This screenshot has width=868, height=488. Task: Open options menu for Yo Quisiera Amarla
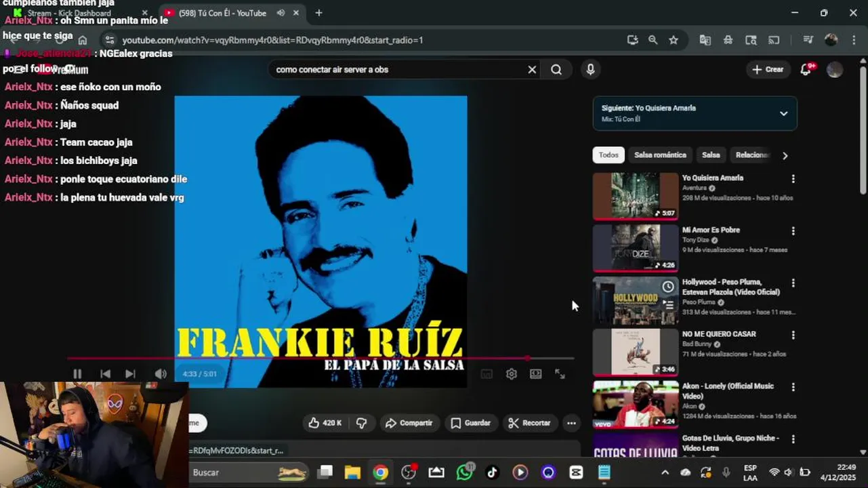(x=793, y=179)
